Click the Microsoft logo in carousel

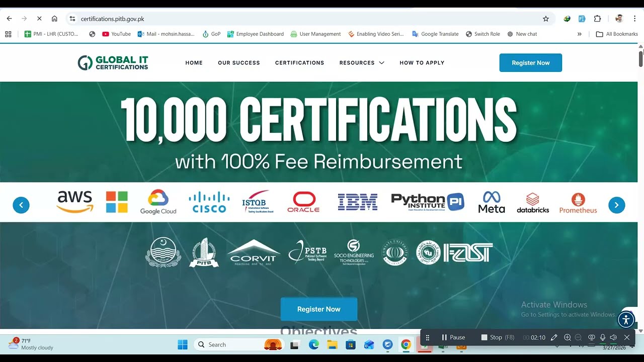click(117, 202)
